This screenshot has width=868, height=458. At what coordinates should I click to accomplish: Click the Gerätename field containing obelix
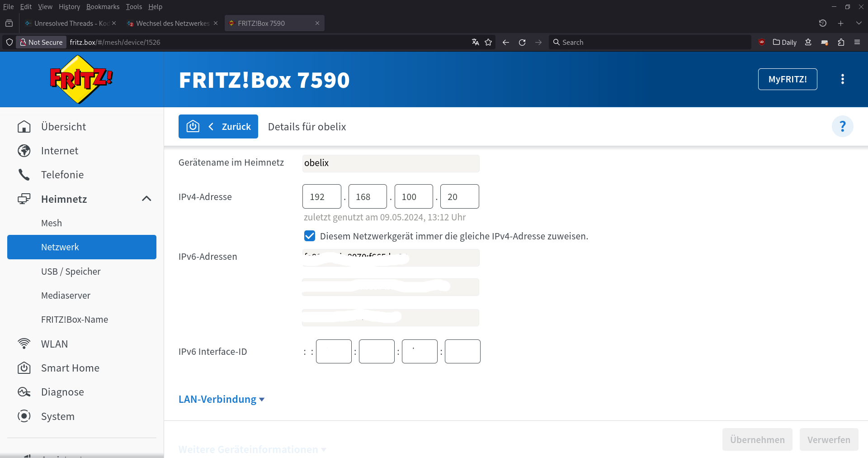pos(391,163)
